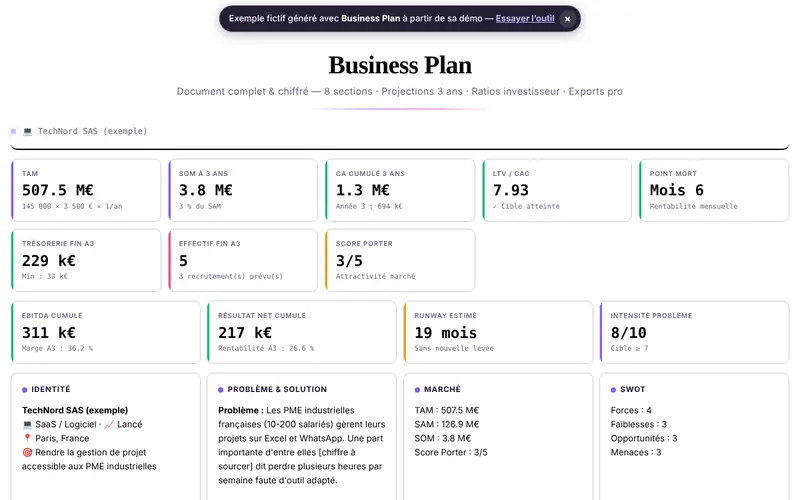Open the Intensité problème 8/10 card
The image size is (800, 500).
pyautogui.click(x=694, y=332)
